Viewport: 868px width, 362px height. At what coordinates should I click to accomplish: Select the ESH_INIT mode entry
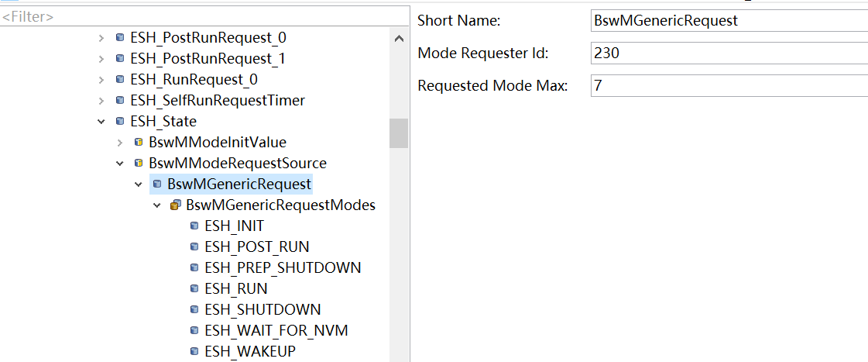point(234,226)
